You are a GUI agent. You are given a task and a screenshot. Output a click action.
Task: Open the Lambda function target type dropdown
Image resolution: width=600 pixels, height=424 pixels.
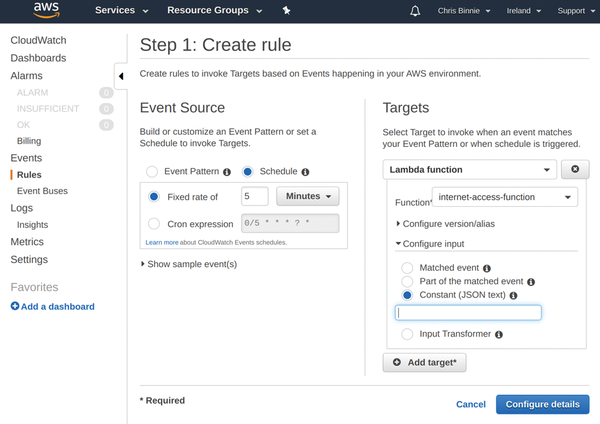(x=470, y=170)
